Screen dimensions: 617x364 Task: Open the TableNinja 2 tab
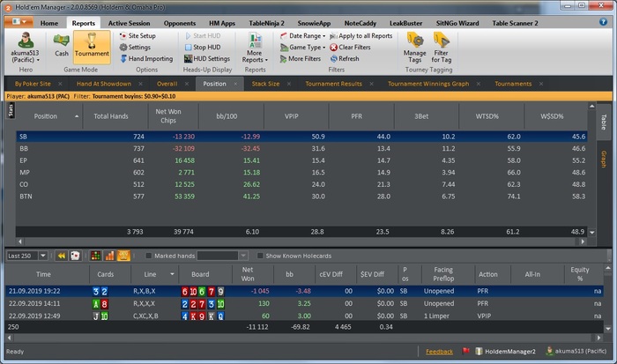[266, 23]
